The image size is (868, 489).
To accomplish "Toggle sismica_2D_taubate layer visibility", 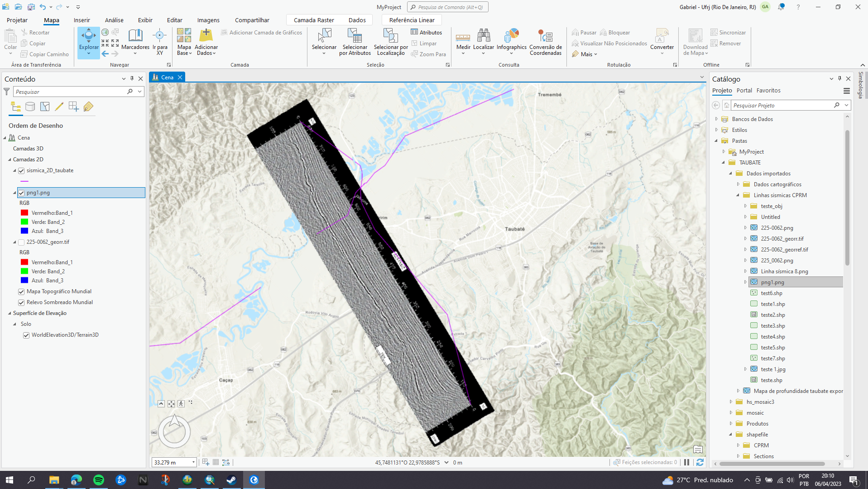I will (x=21, y=171).
